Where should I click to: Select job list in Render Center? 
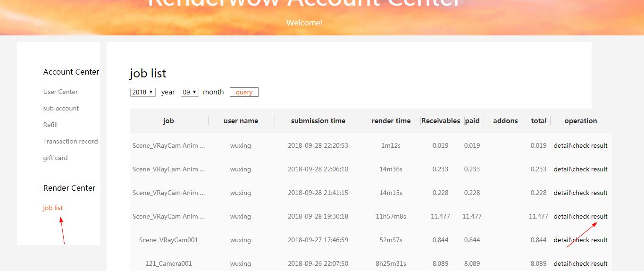coord(53,208)
